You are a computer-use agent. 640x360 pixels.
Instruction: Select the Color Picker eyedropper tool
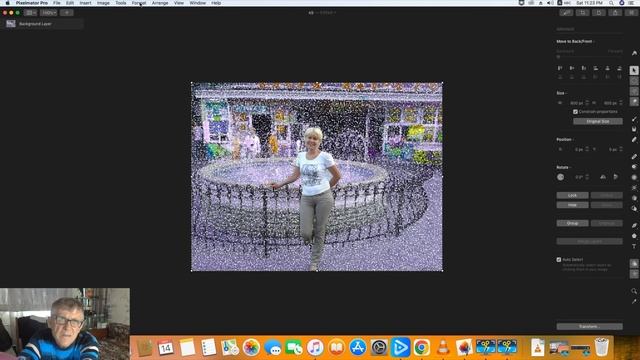point(634,302)
